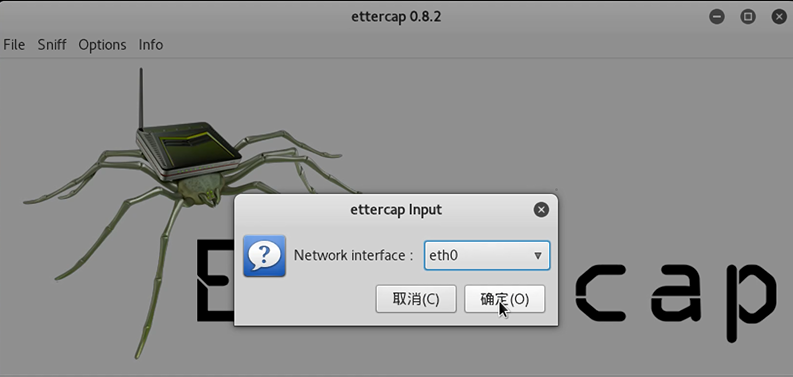The image size is (793, 377).
Task: Maximize the ettercap 0.8.2 window
Action: (747, 17)
